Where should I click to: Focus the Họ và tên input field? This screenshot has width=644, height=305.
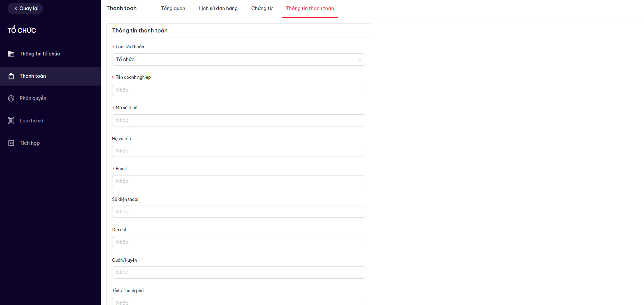pyautogui.click(x=239, y=151)
